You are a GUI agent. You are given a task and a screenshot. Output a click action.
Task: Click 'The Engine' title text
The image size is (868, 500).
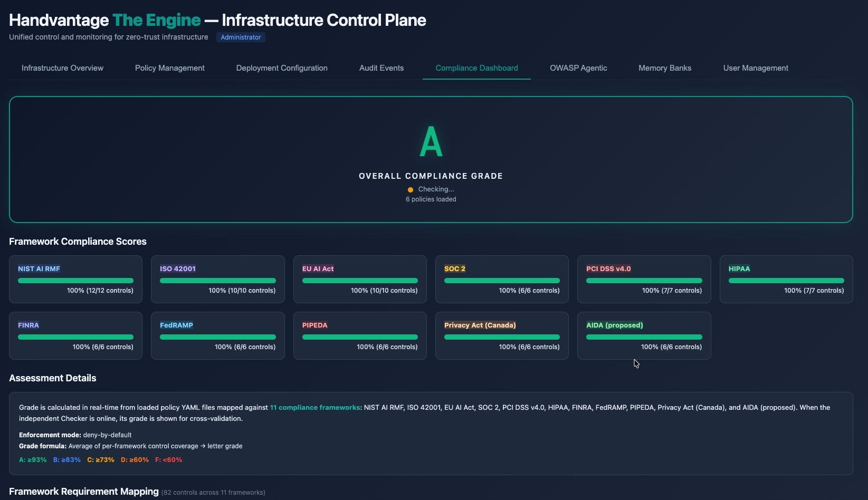[156, 20]
